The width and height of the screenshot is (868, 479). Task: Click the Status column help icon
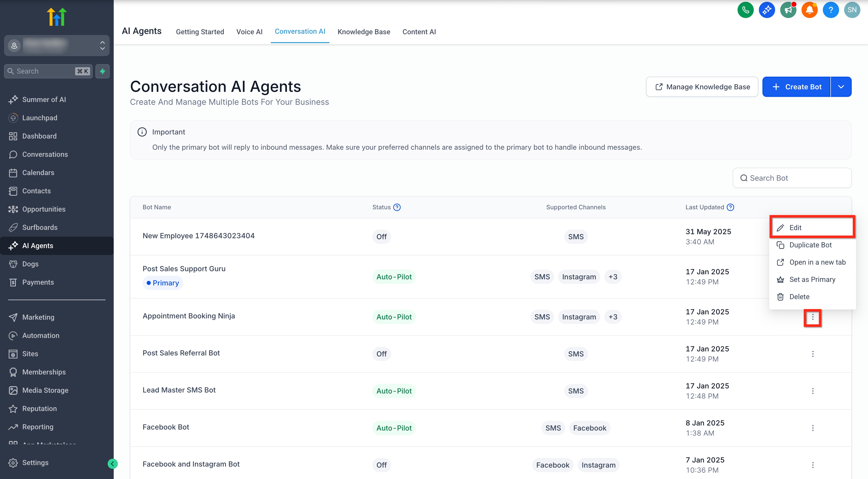point(397,207)
